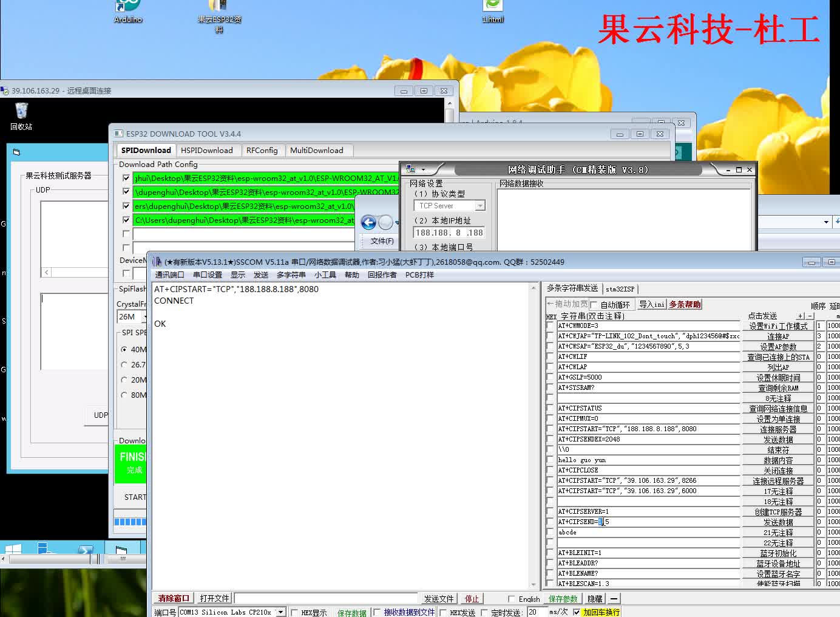Click the ESP32 DOWNLOAD TOOL title bar icon
The image size is (840, 617).
[118, 134]
